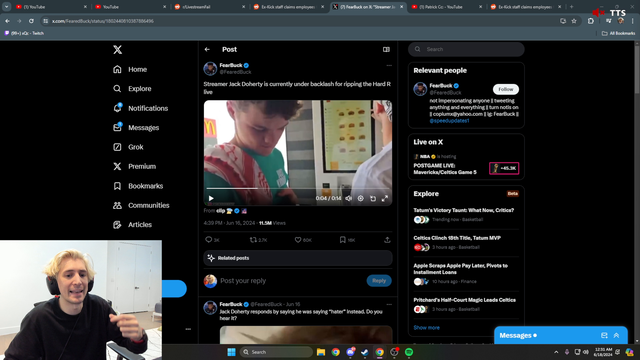The width and height of the screenshot is (640, 360).
Task: Open the Windows Start menu
Action: pos(231,352)
